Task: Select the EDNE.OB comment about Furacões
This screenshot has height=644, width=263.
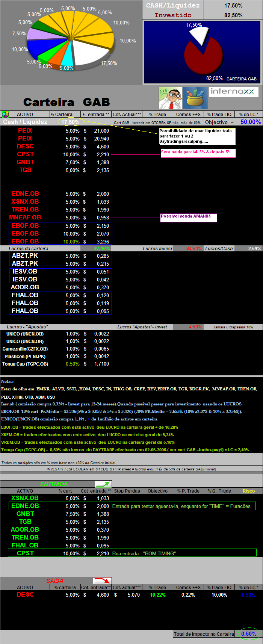Action: [181, 506]
